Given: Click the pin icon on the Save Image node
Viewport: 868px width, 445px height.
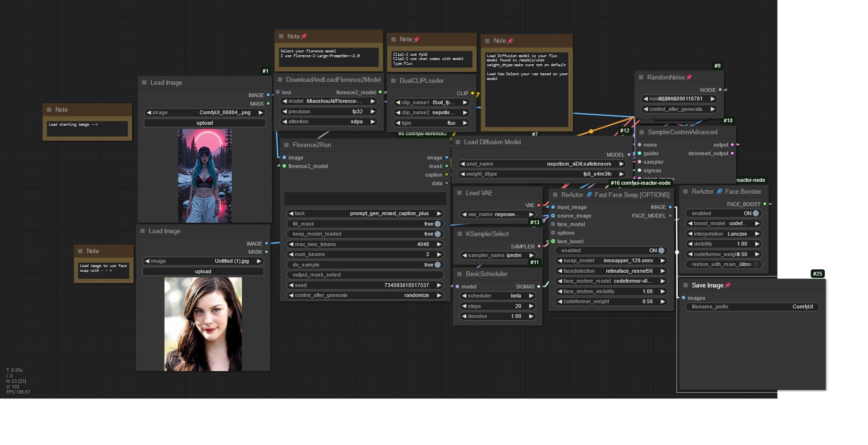Looking at the screenshot, I should coord(728,286).
